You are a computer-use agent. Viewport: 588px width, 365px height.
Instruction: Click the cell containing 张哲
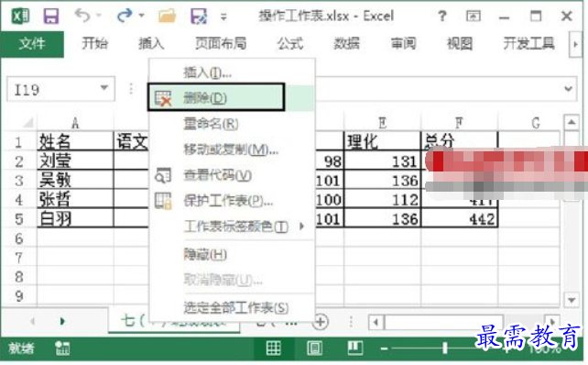(75, 199)
